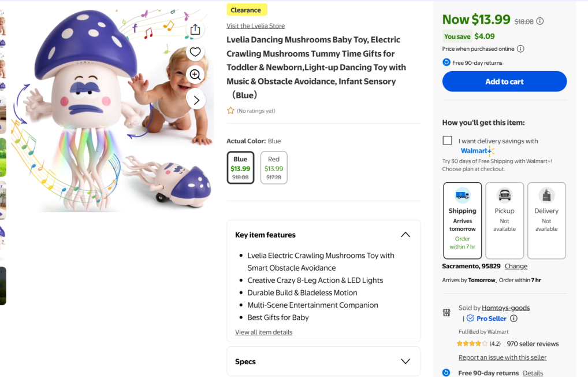Show next product image with arrow
The width and height of the screenshot is (588, 377).
coord(196,100)
